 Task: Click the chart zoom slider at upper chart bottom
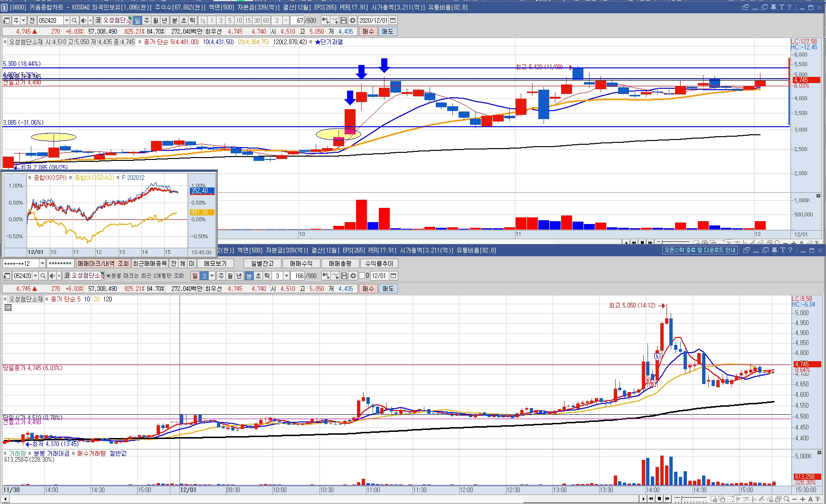point(673,243)
